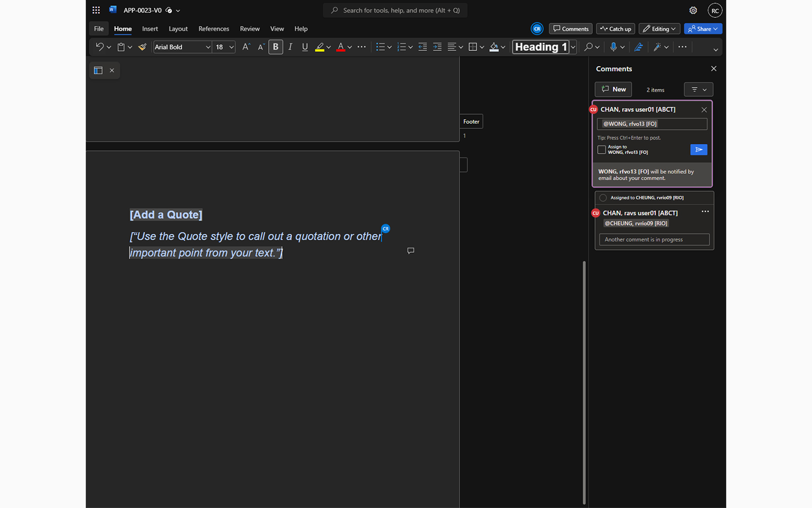Toggle Bold formatting
The height and width of the screenshot is (508, 812).
pos(276,47)
